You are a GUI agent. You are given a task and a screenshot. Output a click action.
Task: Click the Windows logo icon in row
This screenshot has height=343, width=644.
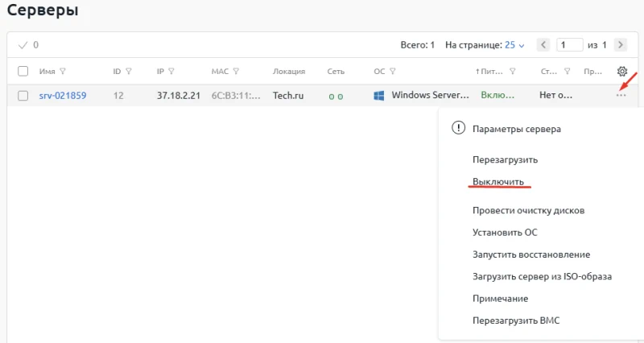378,96
